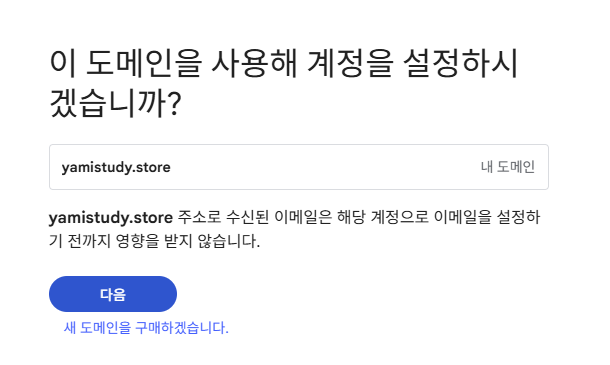610x365 pixels.
Task: Open the 새 도메인을 구매하겠습니다 link
Action: click(x=146, y=328)
